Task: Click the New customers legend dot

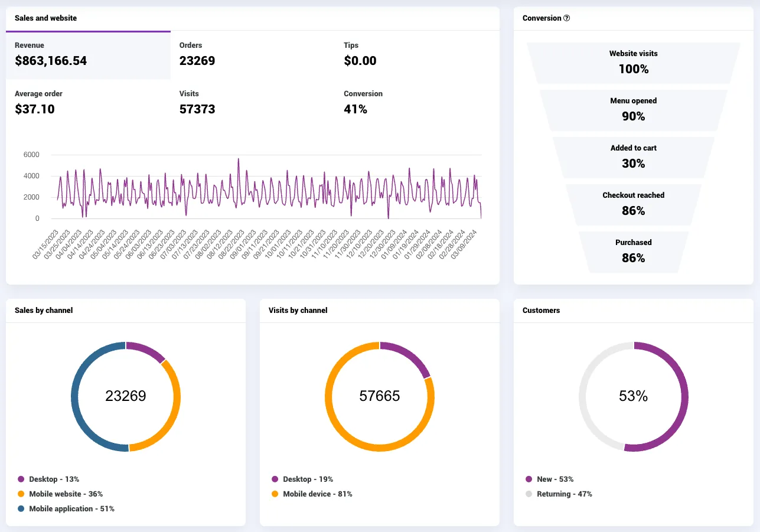Action: tap(529, 479)
